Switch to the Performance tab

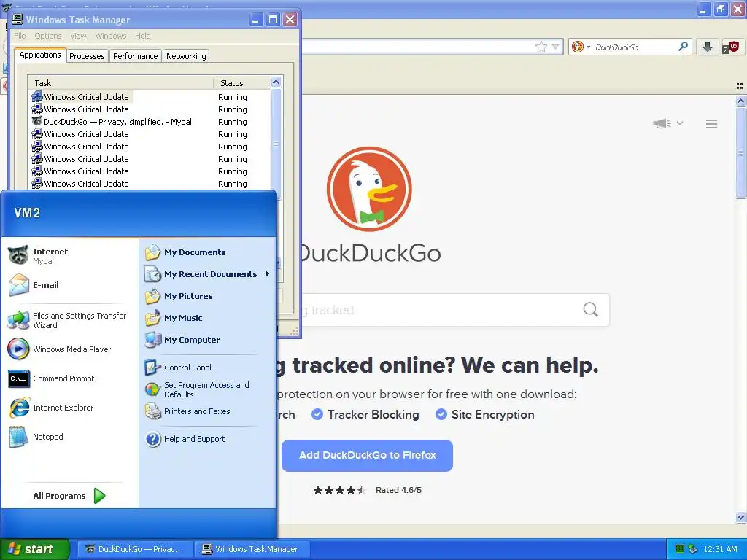[135, 56]
